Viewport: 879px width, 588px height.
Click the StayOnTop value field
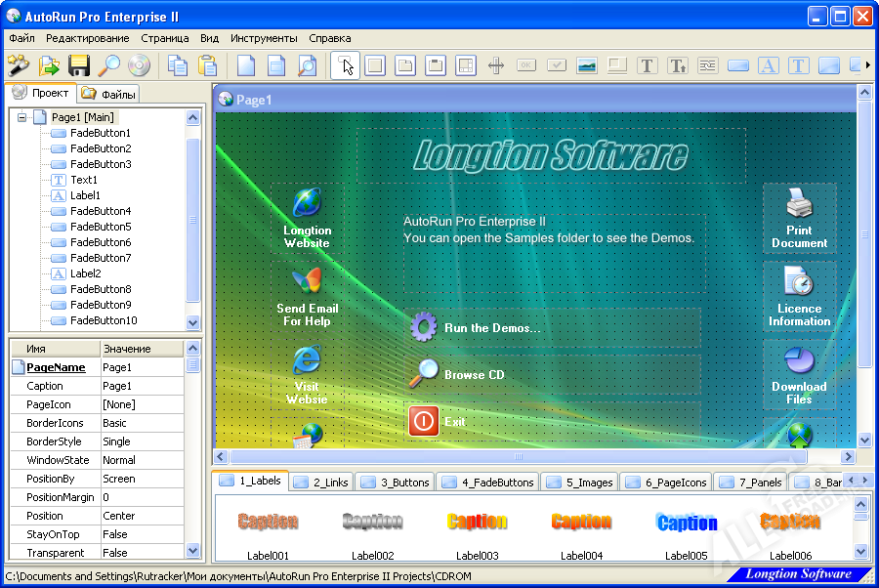tap(141, 534)
